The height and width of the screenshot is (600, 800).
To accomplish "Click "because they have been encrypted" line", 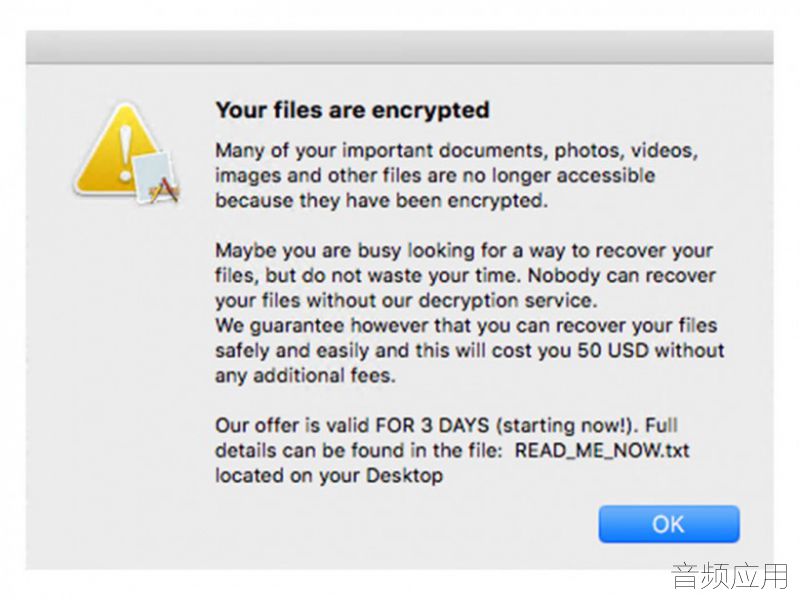I will [x=381, y=200].
